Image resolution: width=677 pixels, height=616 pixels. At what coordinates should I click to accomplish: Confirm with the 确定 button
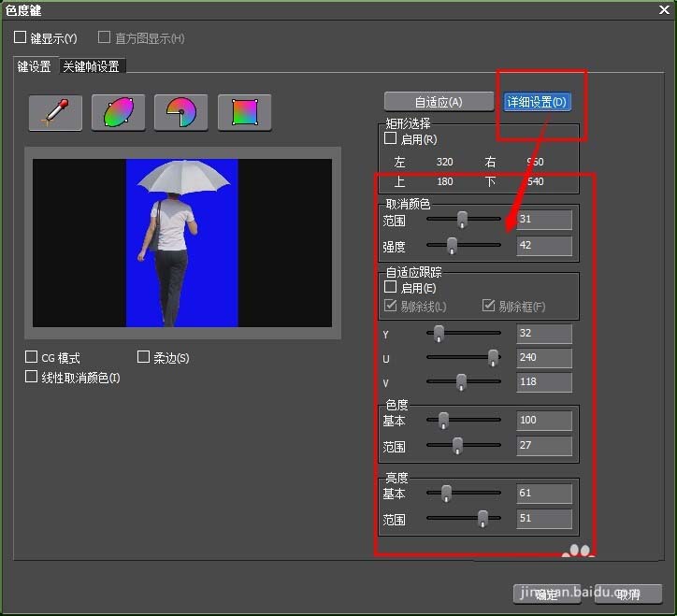tap(547, 595)
